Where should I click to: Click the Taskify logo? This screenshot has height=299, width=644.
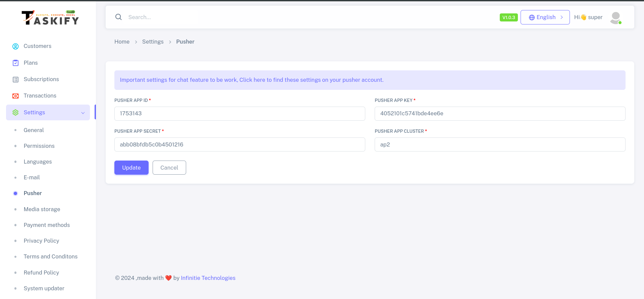pyautogui.click(x=50, y=18)
